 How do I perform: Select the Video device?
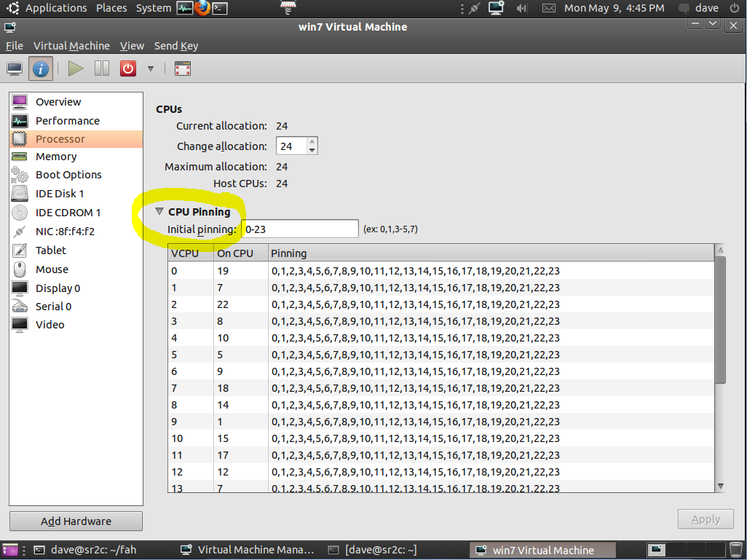click(76, 325)
